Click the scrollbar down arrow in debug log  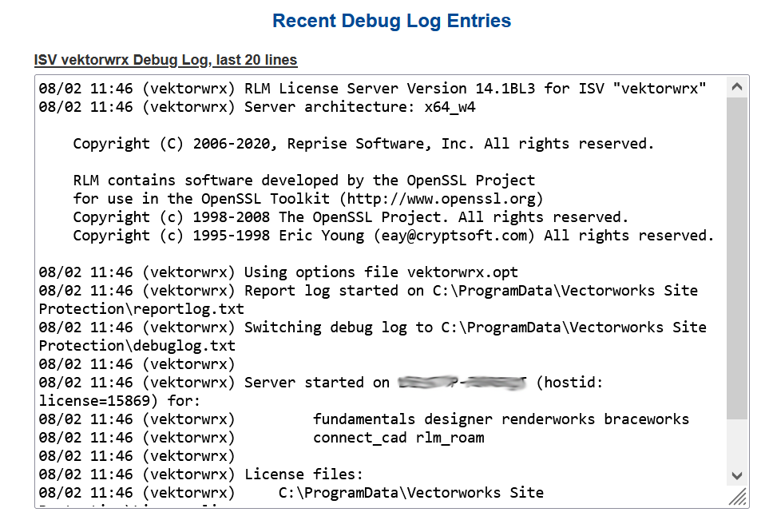coord(736,475)
